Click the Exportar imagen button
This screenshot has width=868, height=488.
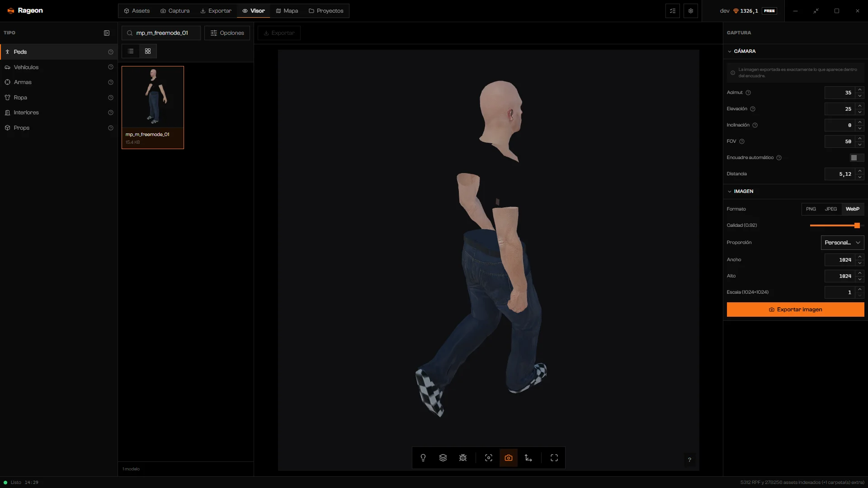[x=795, y=310]
